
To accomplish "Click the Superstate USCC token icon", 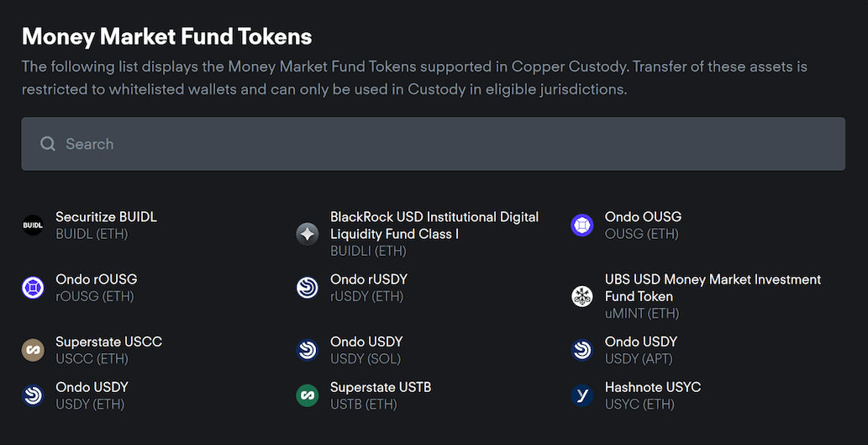I will point(33,350).
